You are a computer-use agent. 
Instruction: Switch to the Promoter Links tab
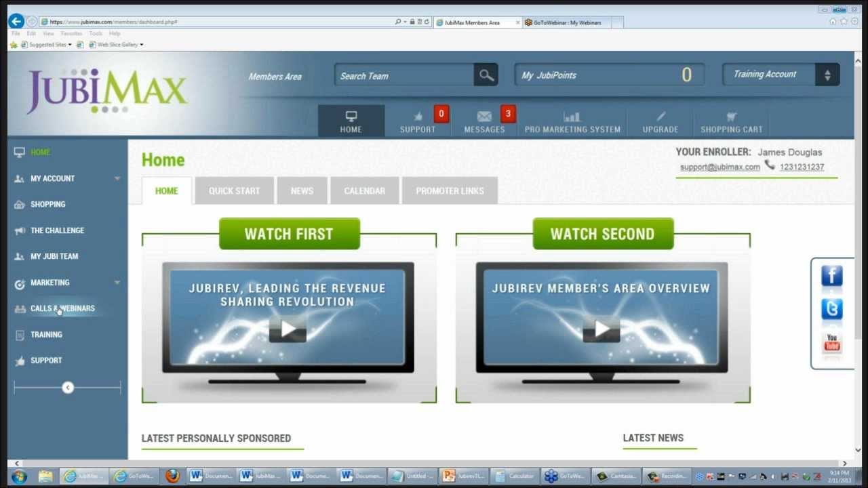(x=450, y=191)
